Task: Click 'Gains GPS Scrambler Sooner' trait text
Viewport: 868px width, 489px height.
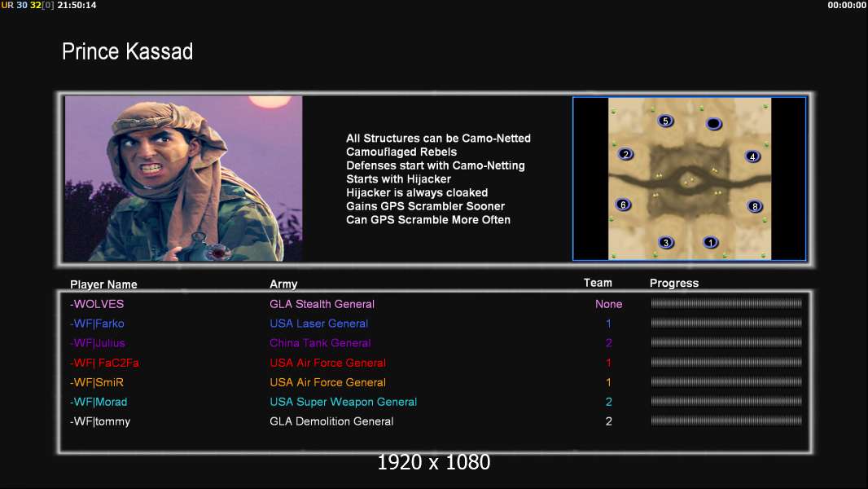Action: pyautogui.click(x=426, y=206)
